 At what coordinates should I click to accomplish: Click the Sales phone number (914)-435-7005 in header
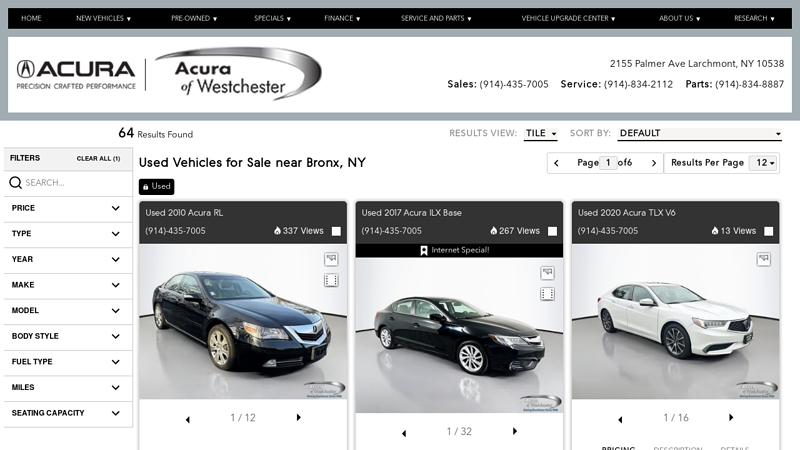tap(514, 84)
